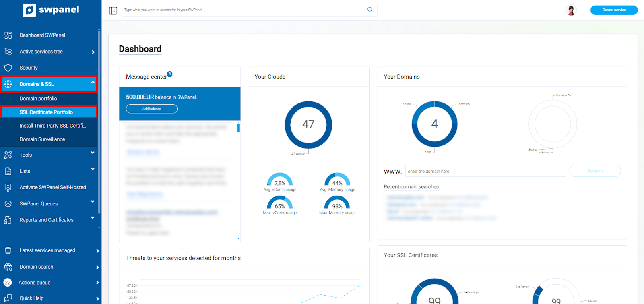Click the Security shield icon
Viewport: 644px width, 304px height.
point(8,68)
